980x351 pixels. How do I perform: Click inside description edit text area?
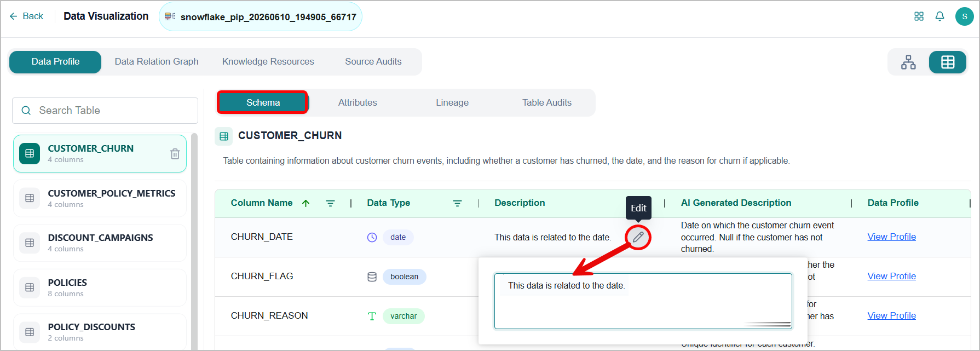[x=643, y=301]
